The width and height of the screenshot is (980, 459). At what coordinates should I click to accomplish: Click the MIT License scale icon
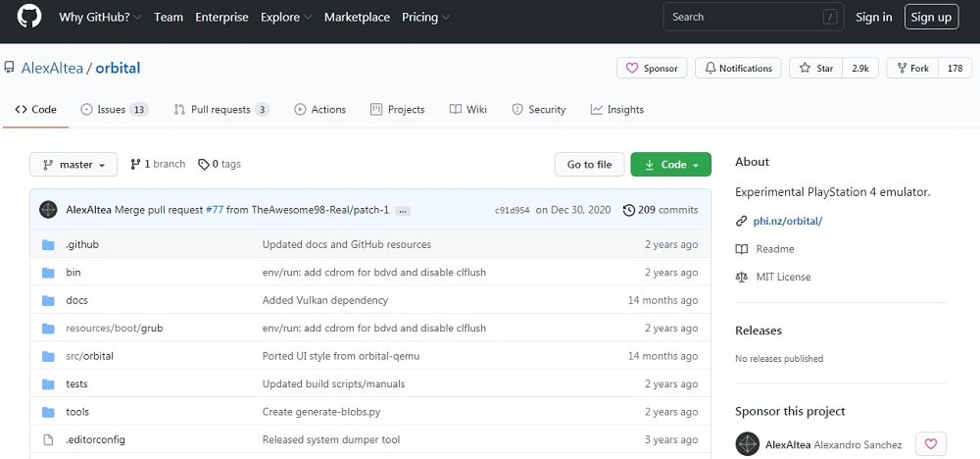(x=741, y=277)
